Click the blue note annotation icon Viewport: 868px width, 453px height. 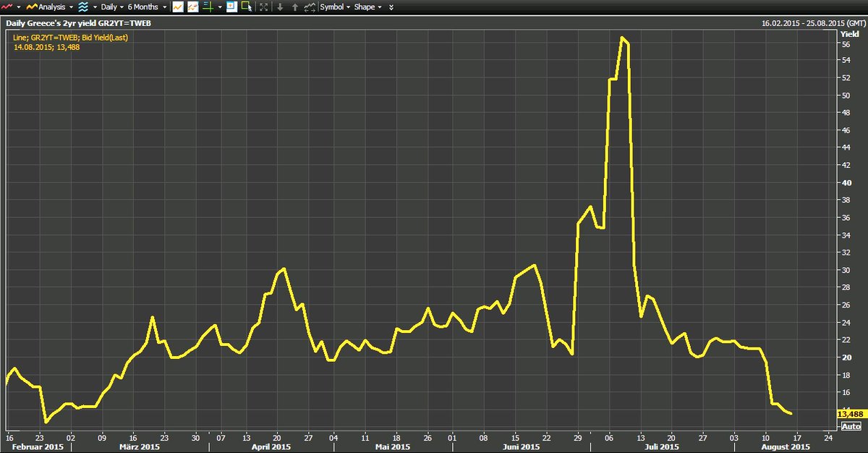(231, 7)
